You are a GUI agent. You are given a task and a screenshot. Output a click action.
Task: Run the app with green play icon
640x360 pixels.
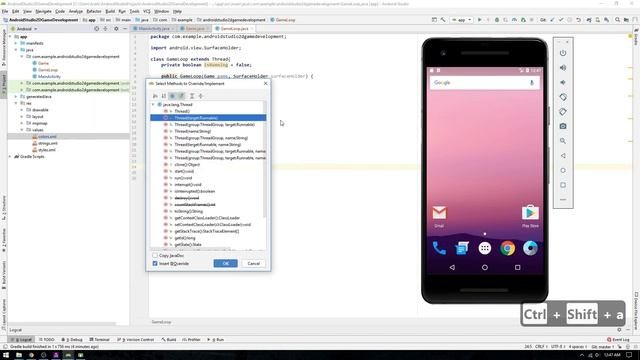pos(480,20)
